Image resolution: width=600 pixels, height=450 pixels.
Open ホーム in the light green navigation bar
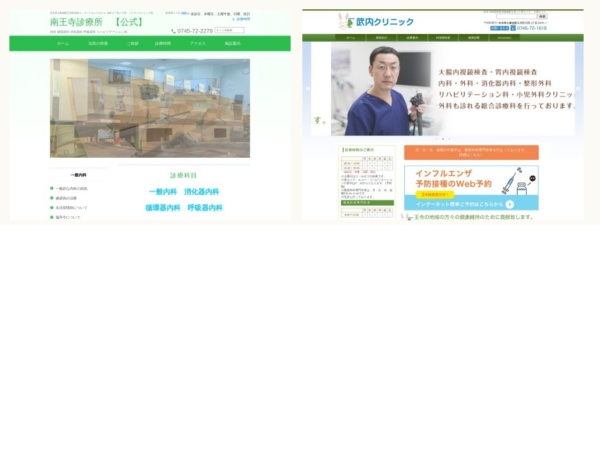tap(63, 44)
